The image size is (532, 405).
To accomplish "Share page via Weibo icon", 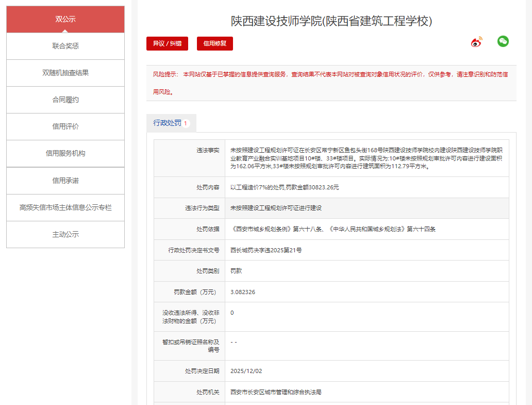I will click(477, 42).
